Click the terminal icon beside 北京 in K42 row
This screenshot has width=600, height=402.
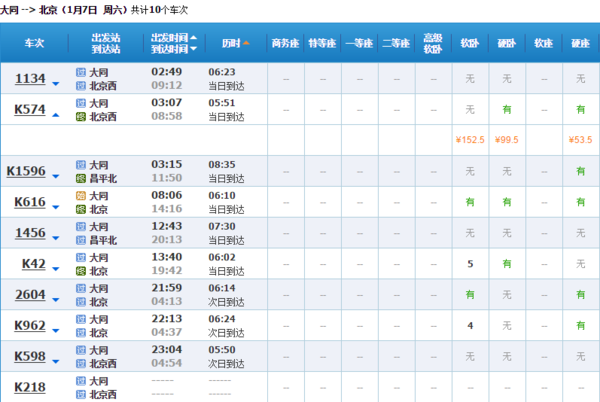(80, 271)
